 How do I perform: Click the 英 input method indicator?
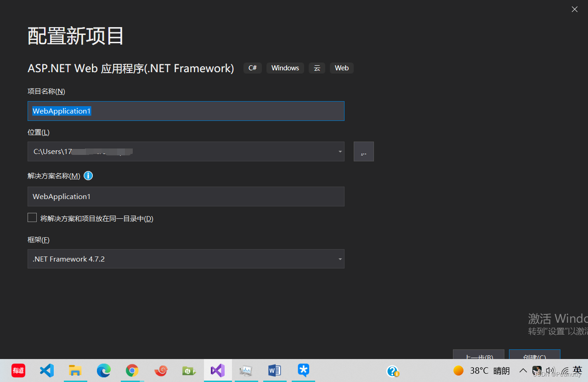[x=577, y=371]
